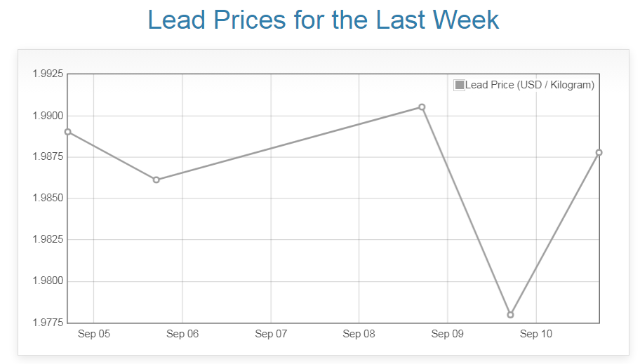This screenshot has width=640, height=364.
Task: Click the 1.9775 y-axis label
Action: [x=48, y=323]
